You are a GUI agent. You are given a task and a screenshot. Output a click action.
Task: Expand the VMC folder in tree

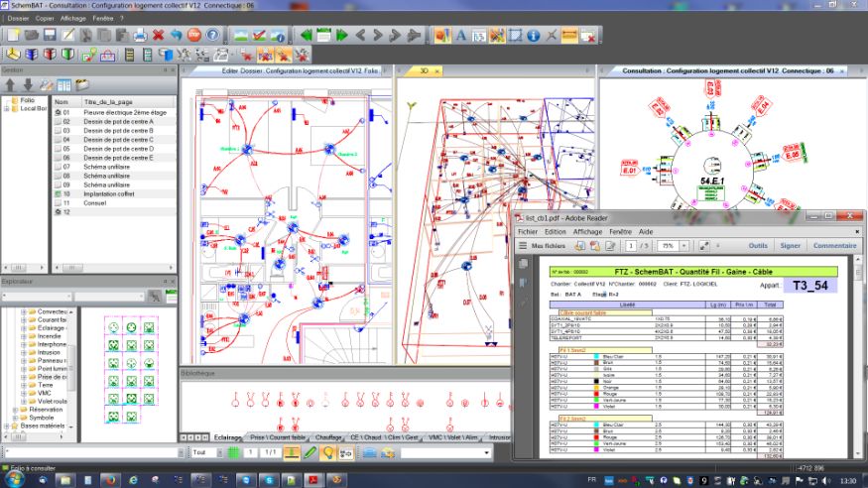click(24, 393)
